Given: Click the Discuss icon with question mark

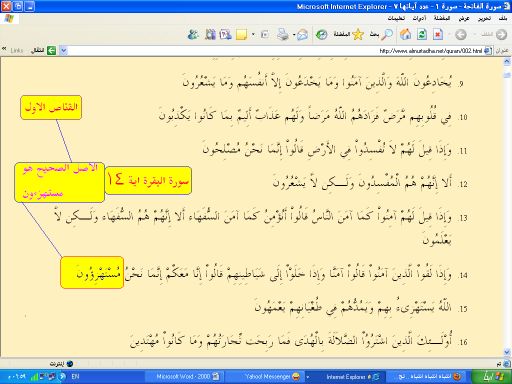Looking at the screenshot, I should pyautogui.click(x=225, y=34).
